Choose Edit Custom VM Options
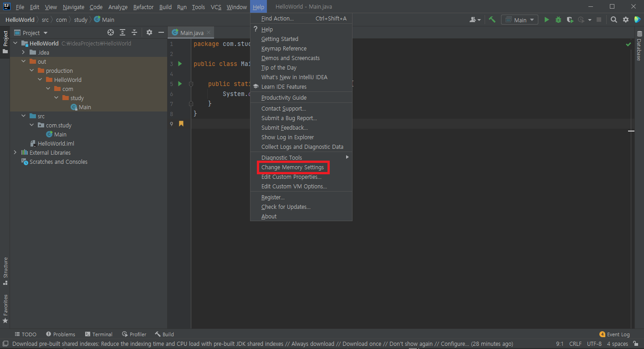The height and width of the screenshot is (349, 644). (x=301, y=186)
